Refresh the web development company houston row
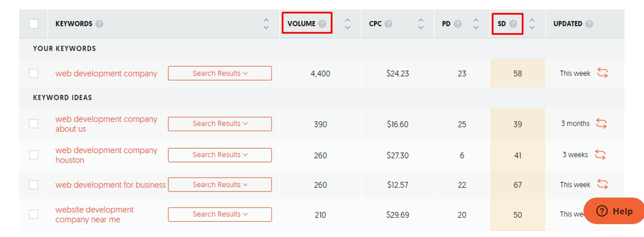 [x=600, y=155]
